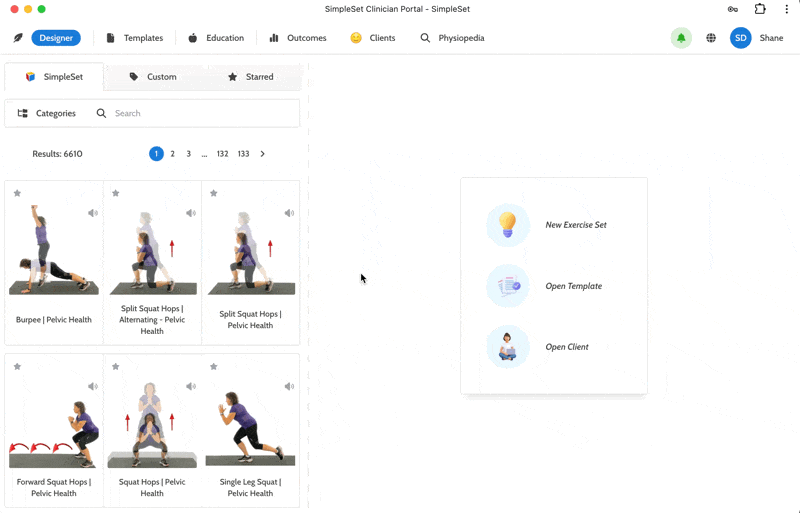
Task: Click the feather logo icon
Action: pos(18,38)
